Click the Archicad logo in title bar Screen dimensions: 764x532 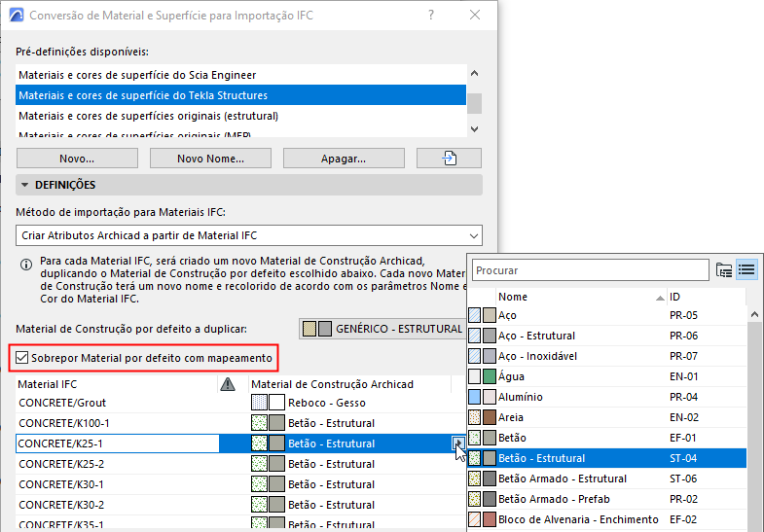click(x=17, y=16)
